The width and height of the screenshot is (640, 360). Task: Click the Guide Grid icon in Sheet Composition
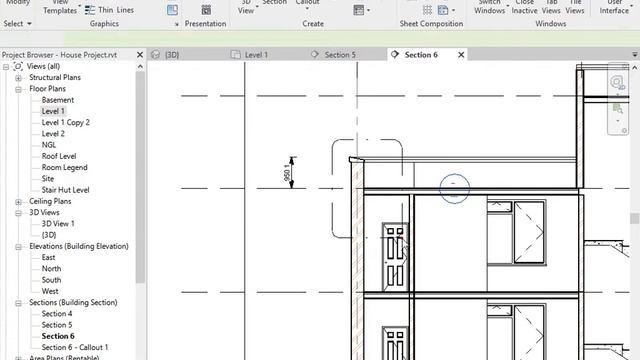coord(427,10)
